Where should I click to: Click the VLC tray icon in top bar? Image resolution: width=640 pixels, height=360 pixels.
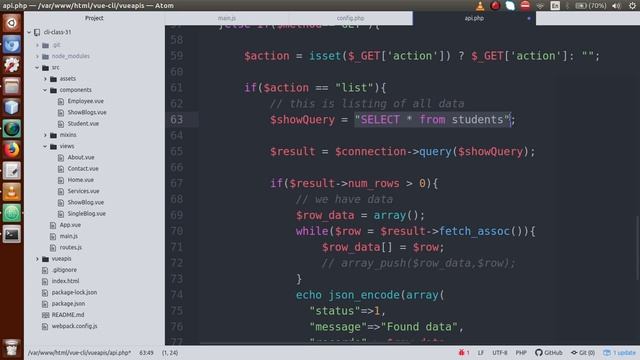[480, 6]
